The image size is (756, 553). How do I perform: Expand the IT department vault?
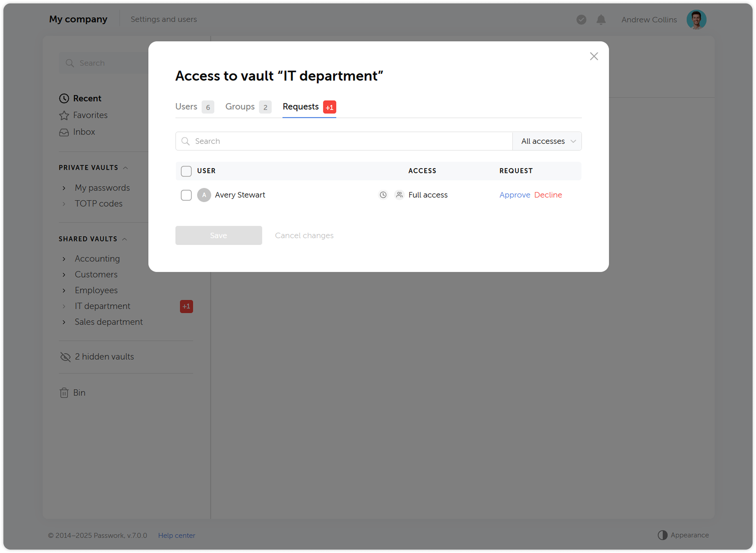click(64, 306)
